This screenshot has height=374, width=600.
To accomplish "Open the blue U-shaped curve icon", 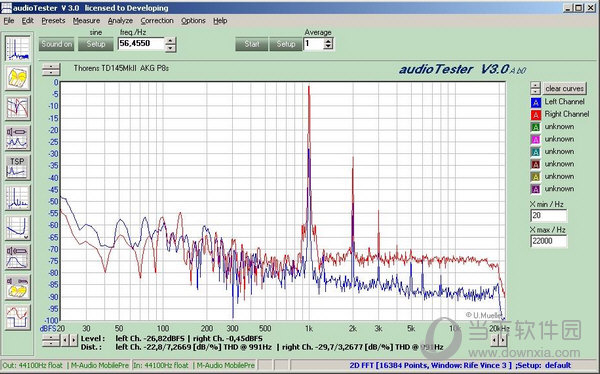I will pyautogui.click(x=17, y=228).
